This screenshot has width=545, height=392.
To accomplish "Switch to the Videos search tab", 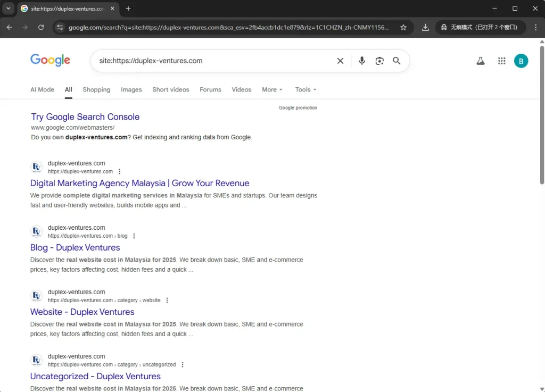I will (241, 89).
